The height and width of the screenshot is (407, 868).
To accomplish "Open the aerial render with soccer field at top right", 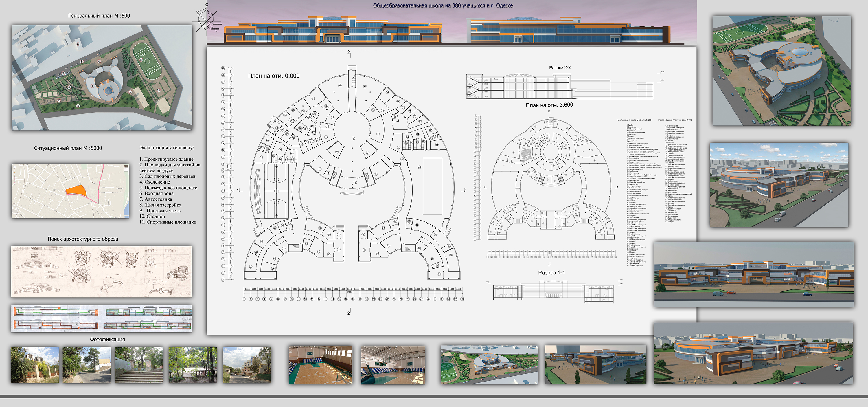I will [x=781, y=71].
